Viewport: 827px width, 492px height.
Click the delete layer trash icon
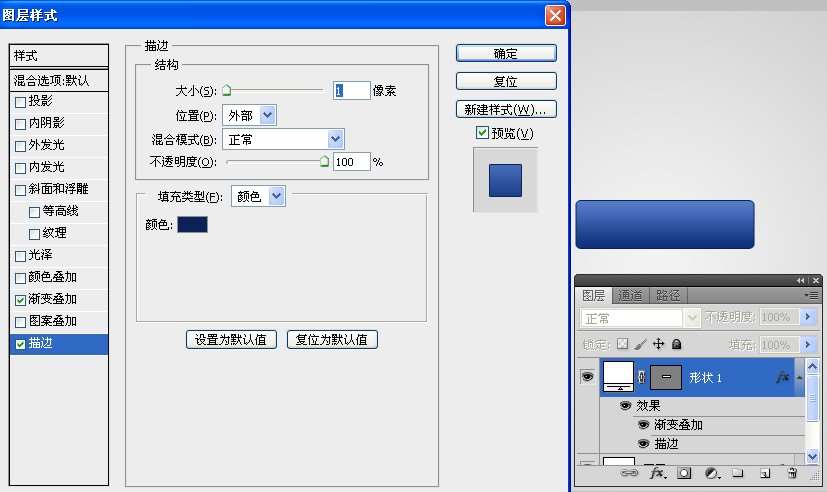792,474
